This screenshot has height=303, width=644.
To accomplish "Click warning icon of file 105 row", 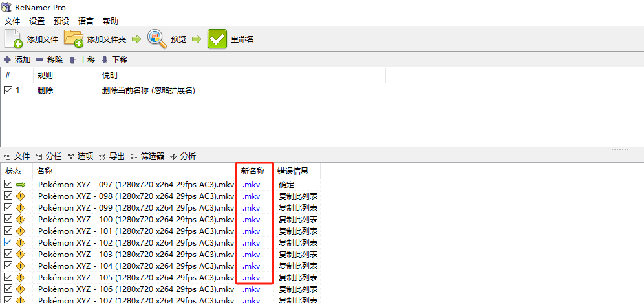I will (x=21, y=277).
